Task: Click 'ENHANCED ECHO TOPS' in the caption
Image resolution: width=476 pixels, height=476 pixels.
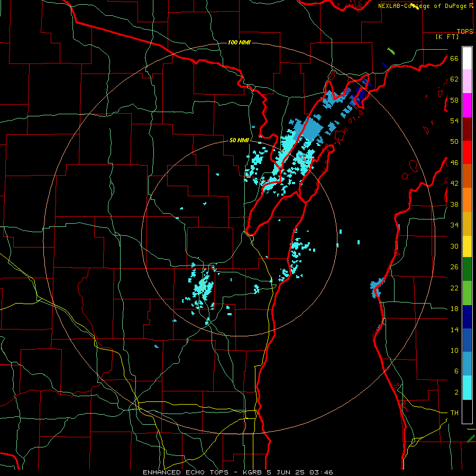Action: pyautogui.click(x=186, y=472)
